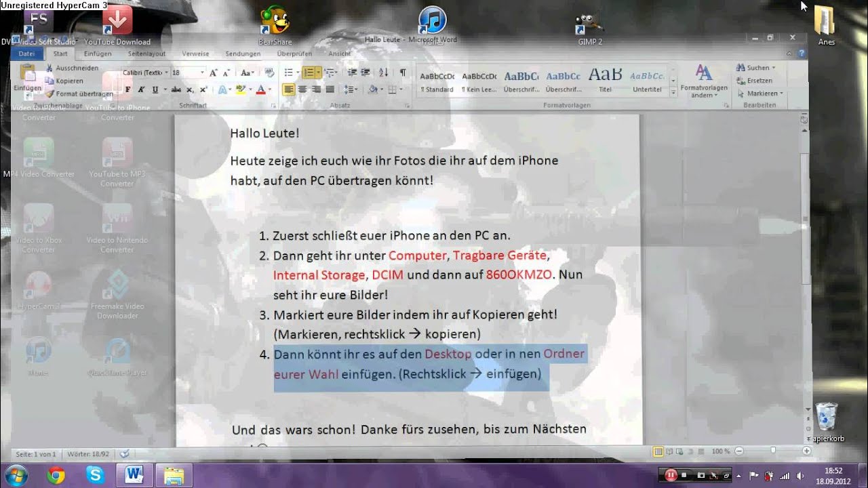Align text left
868x488 pixels.
point(289,89)
